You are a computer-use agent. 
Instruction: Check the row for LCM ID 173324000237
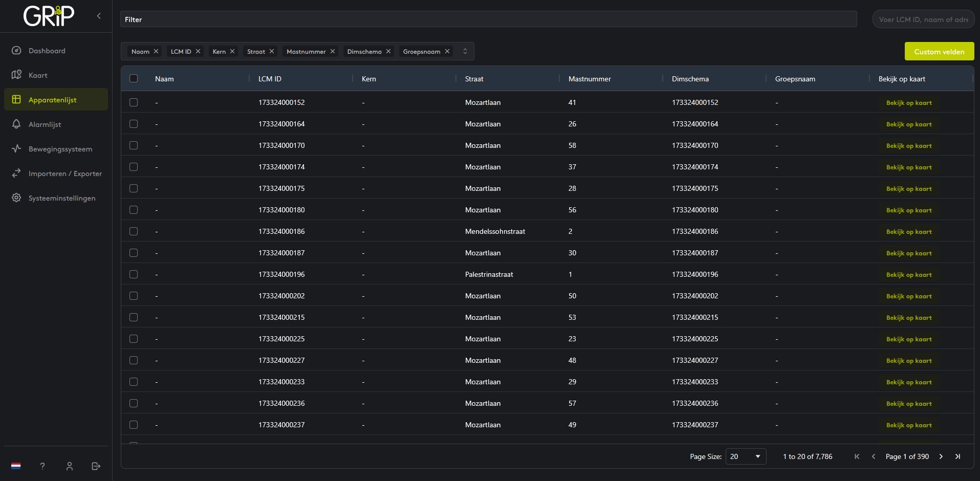[x=134, y=425]
